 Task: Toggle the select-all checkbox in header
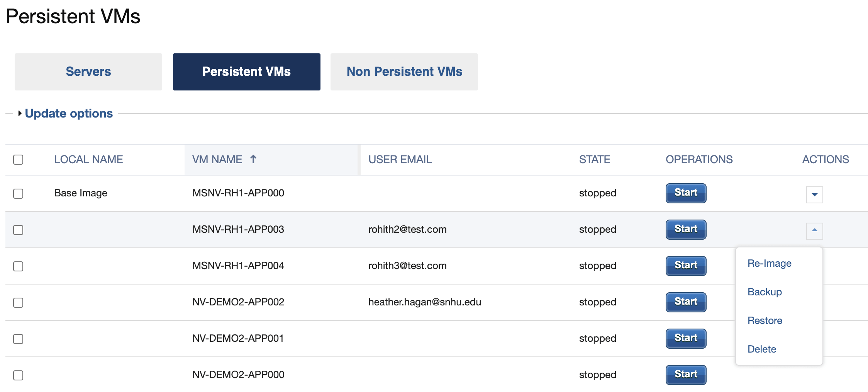click(x=18, y=159)
